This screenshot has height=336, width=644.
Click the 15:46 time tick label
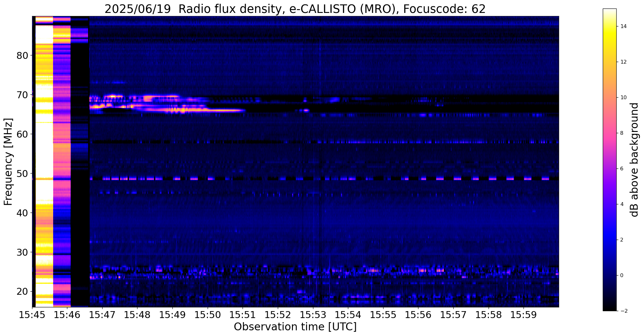[x=67, y=315]
